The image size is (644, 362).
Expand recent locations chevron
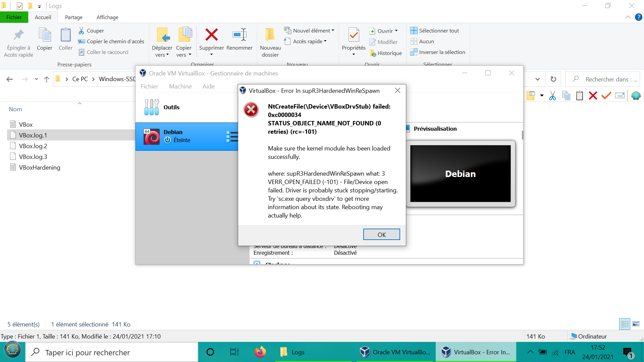(x=36, y=79)
